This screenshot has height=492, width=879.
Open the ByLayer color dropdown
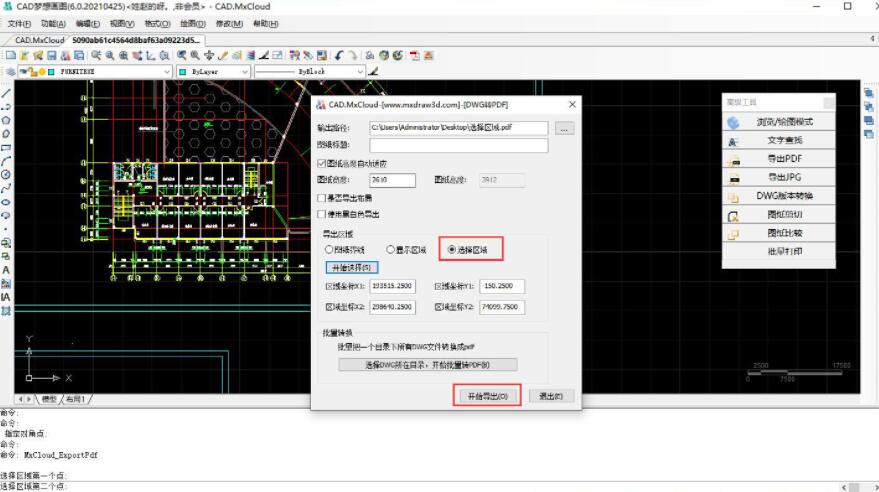pyautogui.click(x=244, y=72)
